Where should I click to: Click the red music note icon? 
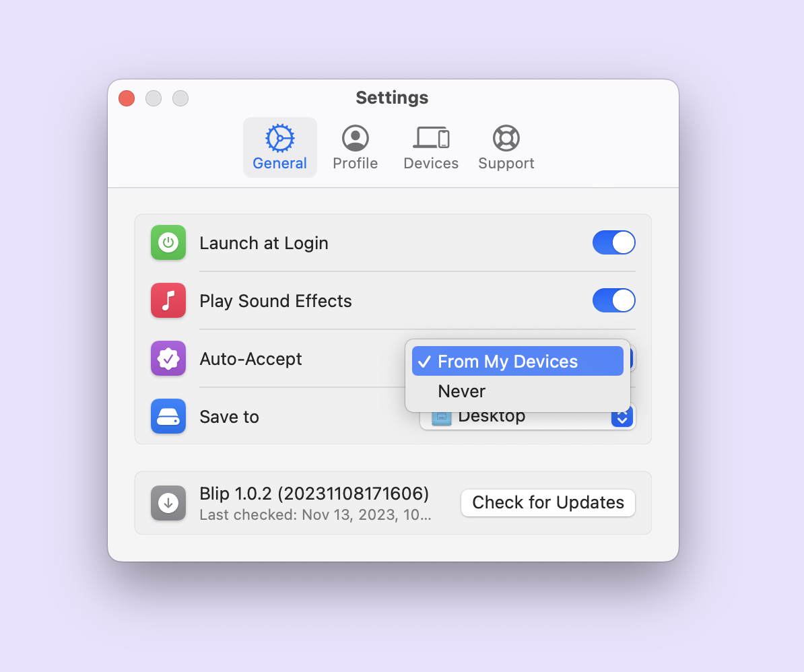[x=168, y=301]
